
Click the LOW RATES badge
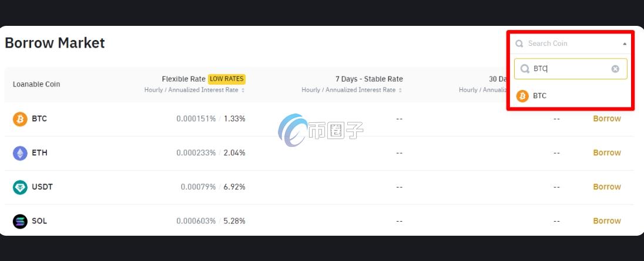click(227, 79)
